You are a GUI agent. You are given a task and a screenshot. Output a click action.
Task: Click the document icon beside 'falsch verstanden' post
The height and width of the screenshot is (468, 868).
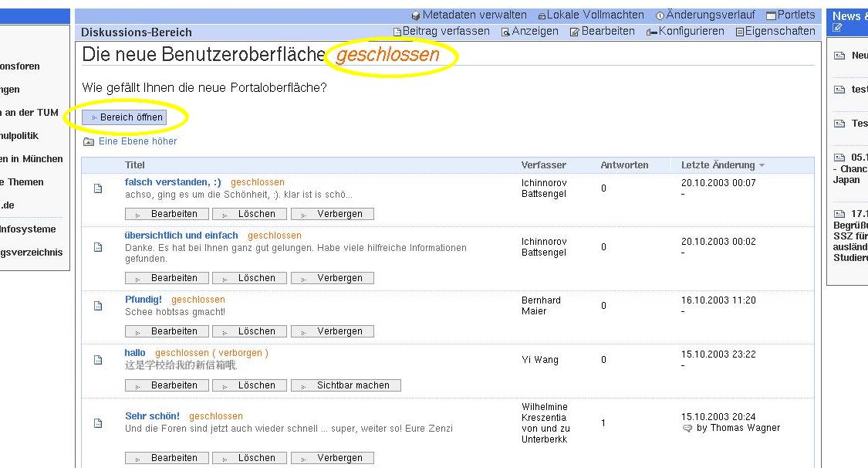click(x=98, y=188)
